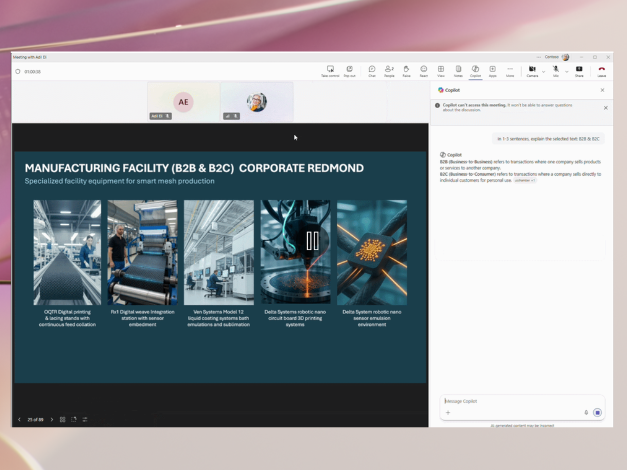Viewport: 627px width, 470px height.
Task: Click the plus attach icon in Copilot box
Action: coord(448,412)
